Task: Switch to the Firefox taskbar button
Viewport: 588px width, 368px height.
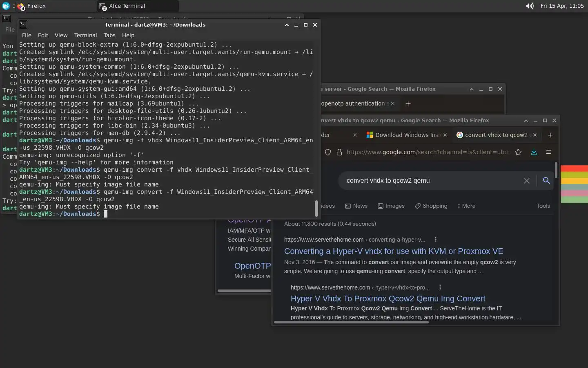Action: tap(55, 6)
